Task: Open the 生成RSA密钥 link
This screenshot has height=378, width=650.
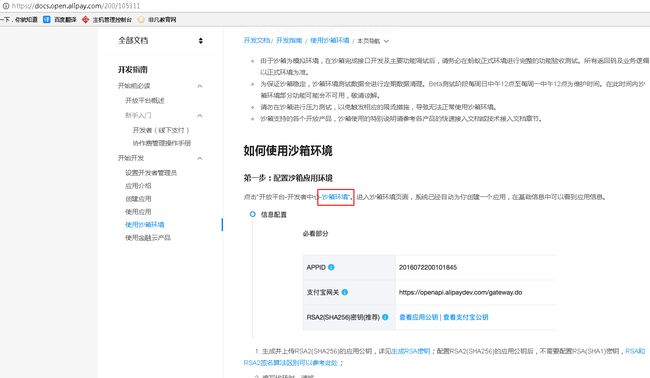Action: pyautogui.click(x=411, y=351)
